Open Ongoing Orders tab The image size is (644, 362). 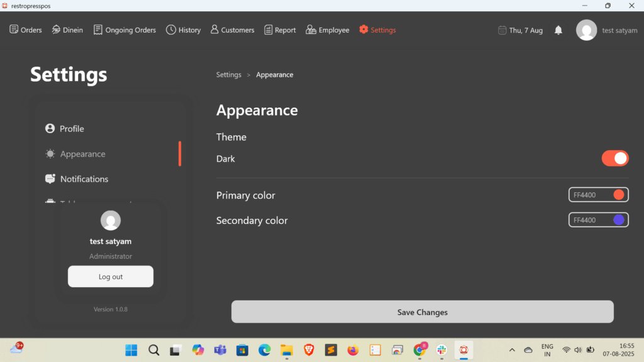[125, 30]
